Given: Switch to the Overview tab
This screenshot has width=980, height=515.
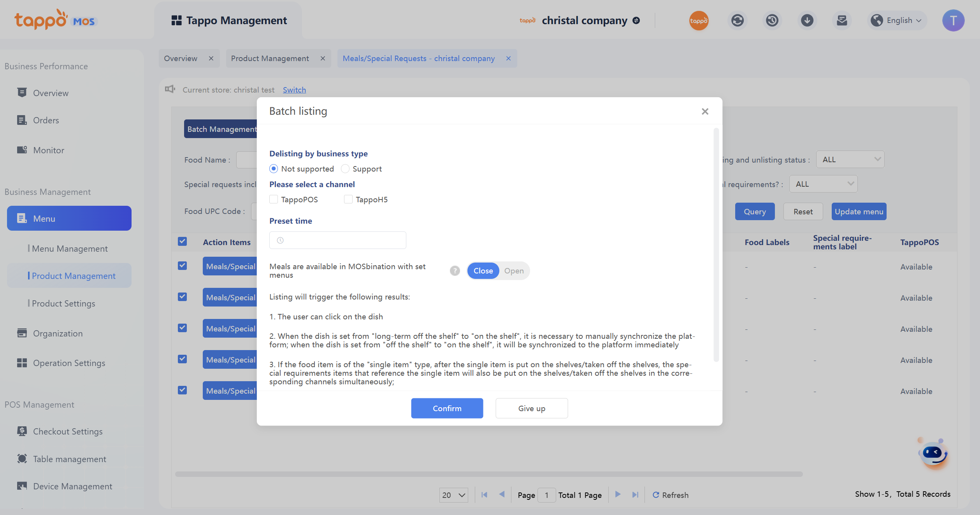Looking at the screenshot, I should click(181, 58).
